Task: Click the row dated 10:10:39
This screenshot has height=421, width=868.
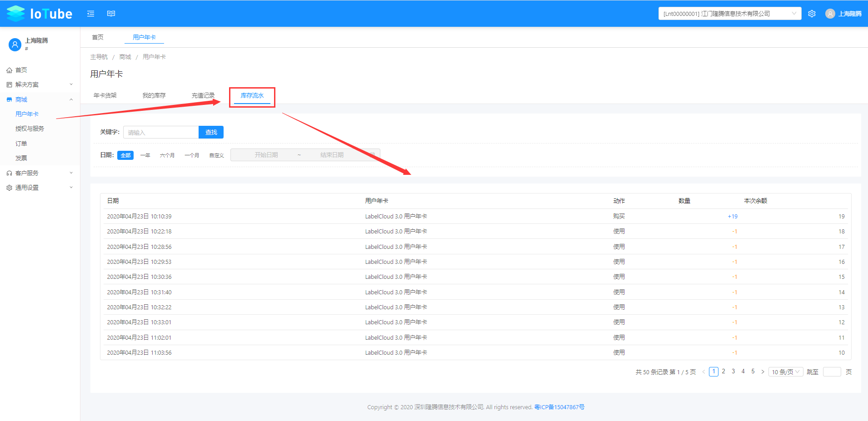Action: [x=475, y=216]
